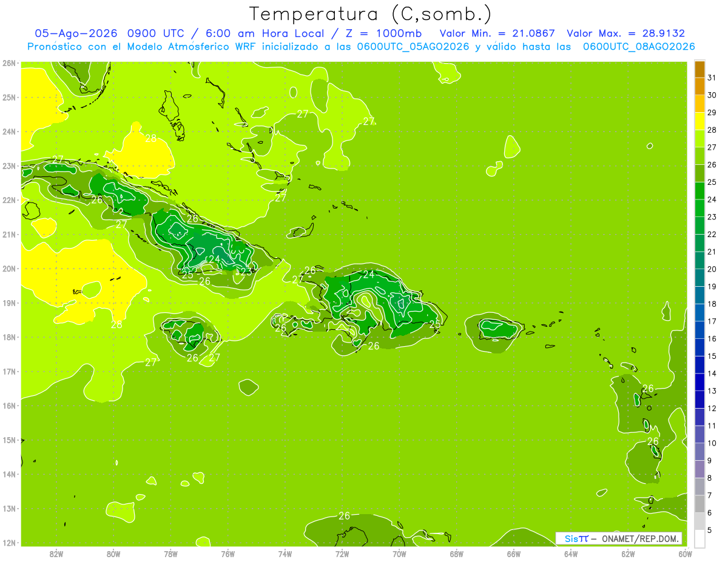This screenshot has height=562, width=728.
Task: Click the "78W" longitude axis label
Action: click(170, 554)
